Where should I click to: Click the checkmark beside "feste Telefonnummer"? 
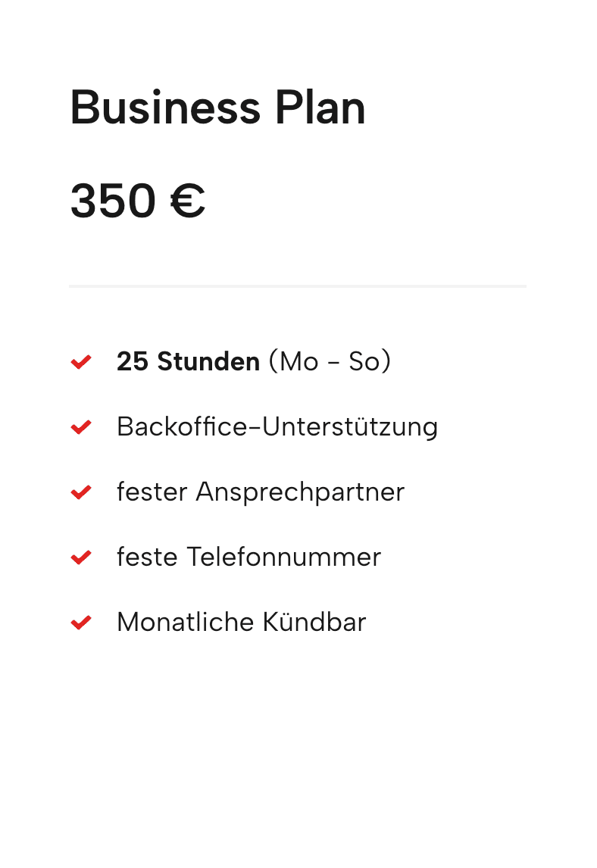click(x=81, y=557)
